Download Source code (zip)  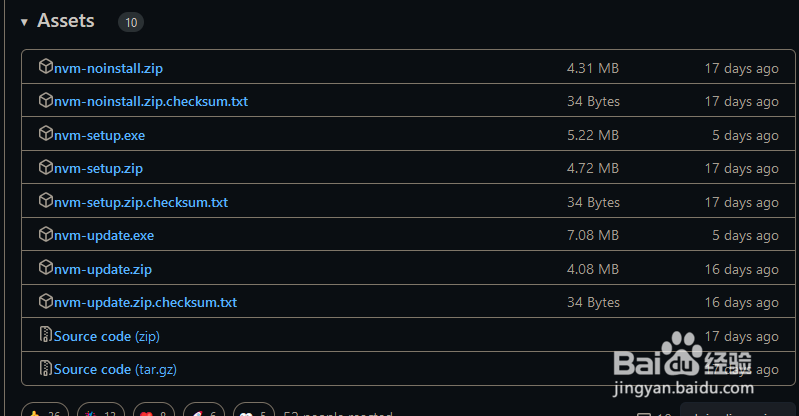pyautogui.click(x=107, y=336)
